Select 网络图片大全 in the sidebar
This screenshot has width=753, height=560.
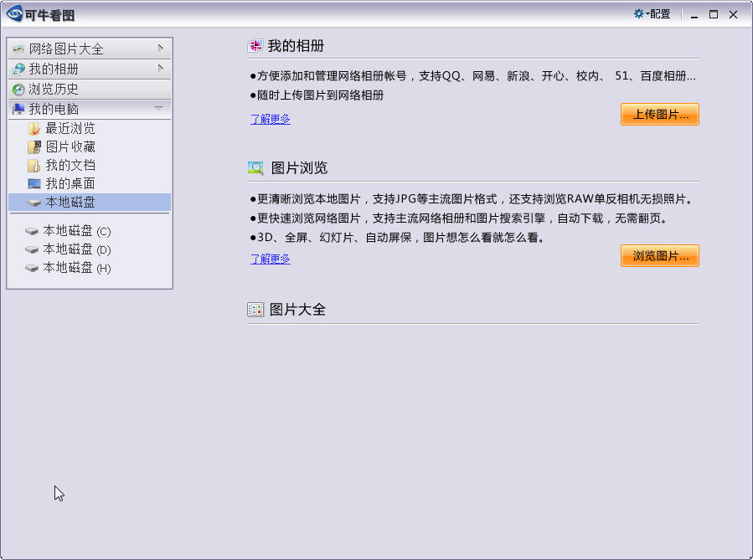(x=90, y=49)
